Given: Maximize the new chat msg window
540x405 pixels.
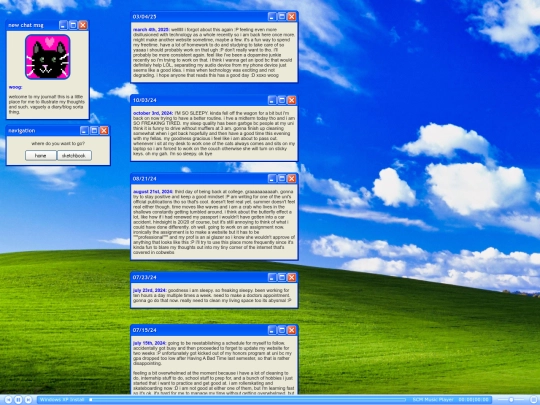Looking at the screenshot, I should tap(73, 25).
